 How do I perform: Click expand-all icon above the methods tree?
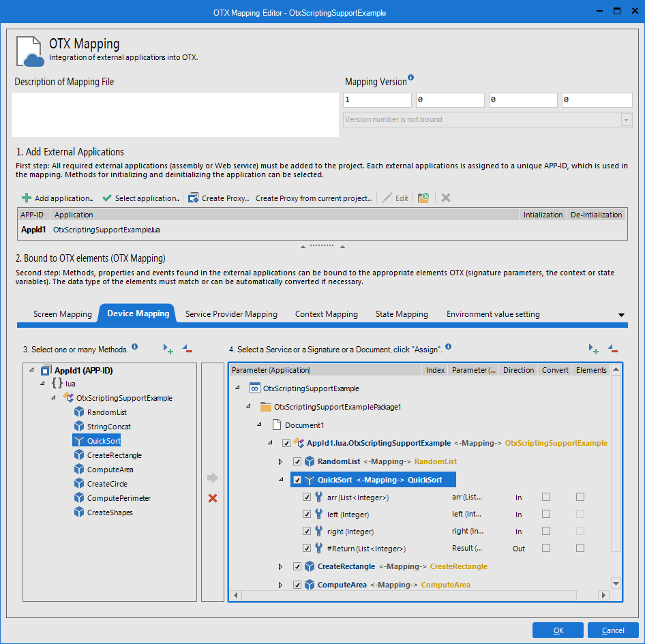click(168, 349)
